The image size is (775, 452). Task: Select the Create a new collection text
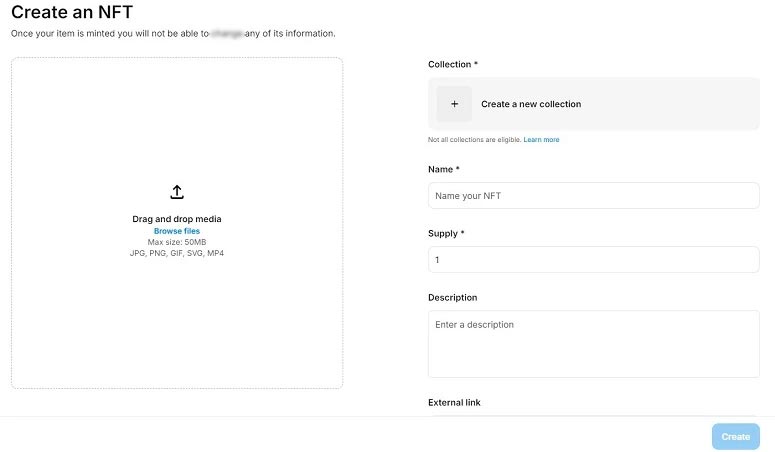tap(531, 104)
